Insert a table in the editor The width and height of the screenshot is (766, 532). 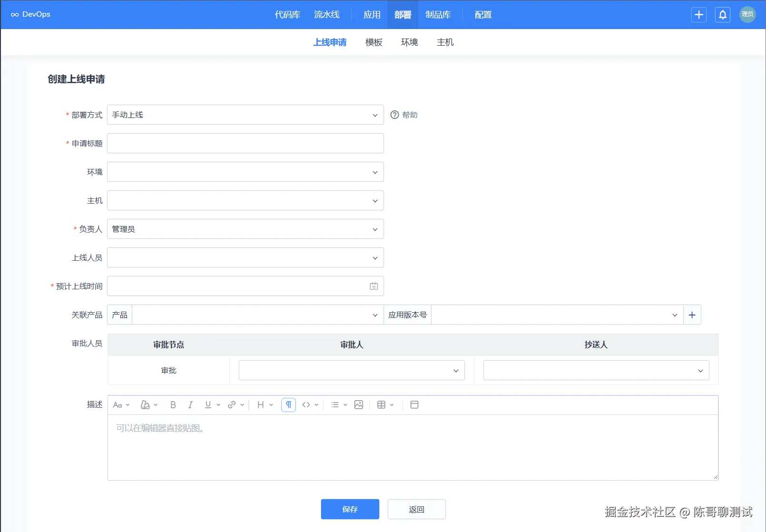tap(381, 405)
